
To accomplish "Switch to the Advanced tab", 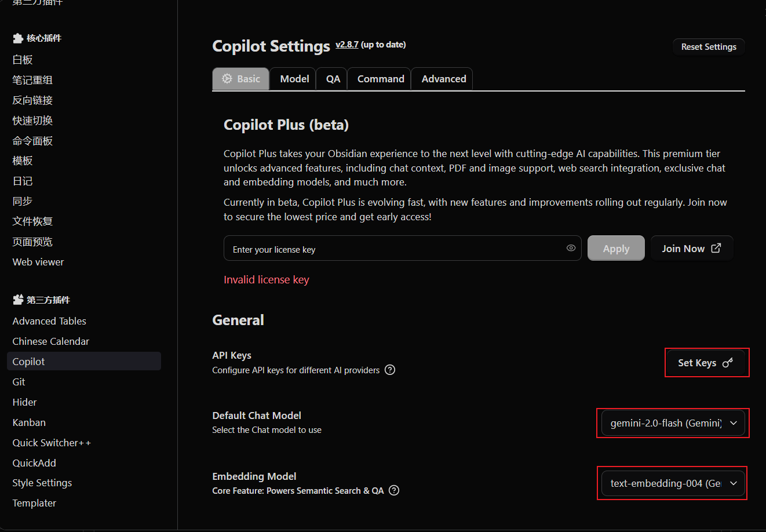I will [x=443, y=79].
